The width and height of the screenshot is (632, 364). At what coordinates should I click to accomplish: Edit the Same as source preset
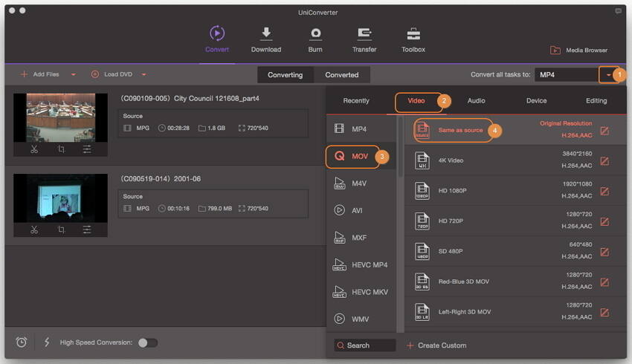coord(604,131)
